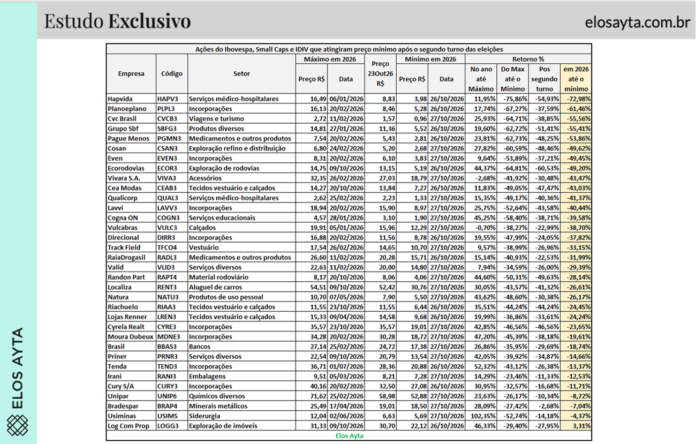This screenshot has width=696, height=444.
Task: Click 'Exploração de rodovias' sector cell
Action: pos(241,168)
